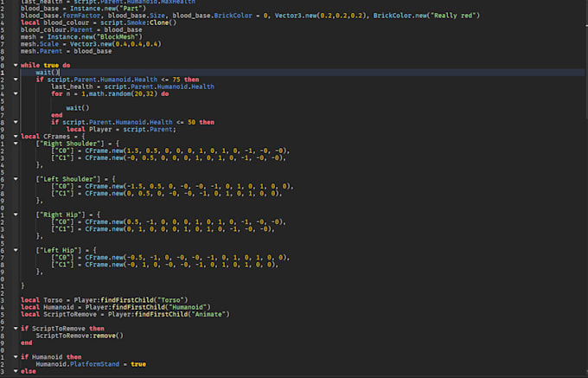Collapse the 'Health <= 50' if-block fold arrow

click(16, 122)
